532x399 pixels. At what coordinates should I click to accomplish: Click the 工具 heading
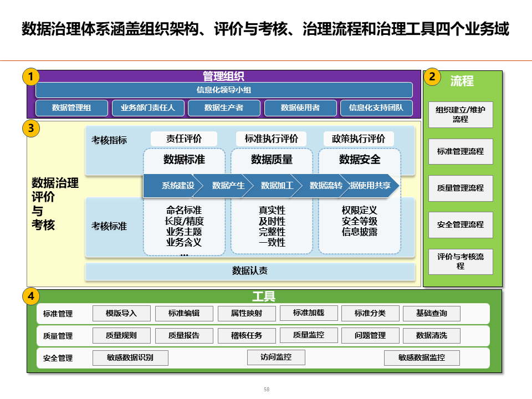264,296
